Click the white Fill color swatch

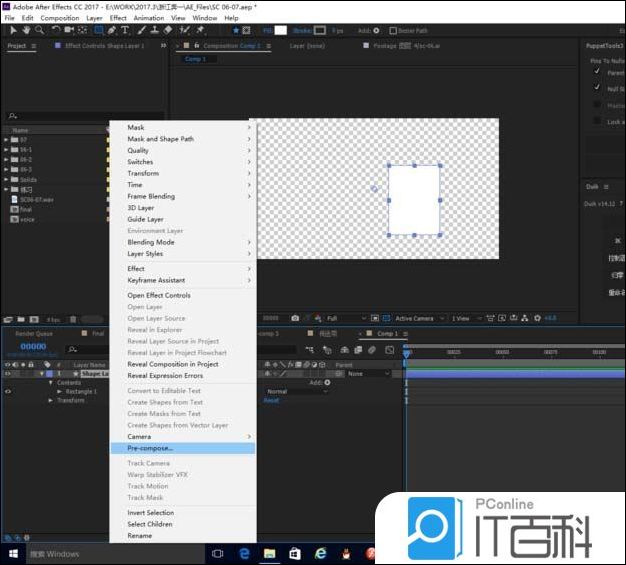point(281,31)
